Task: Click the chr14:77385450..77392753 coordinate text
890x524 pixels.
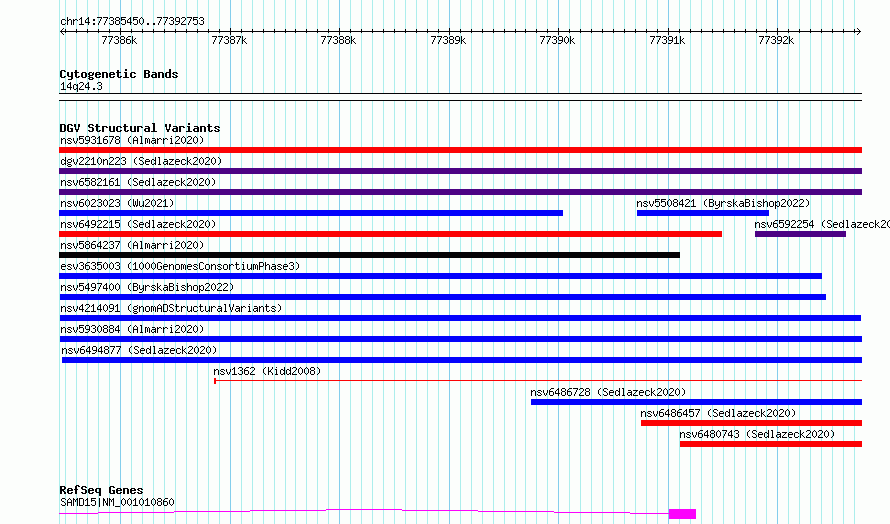Action: (132, 22)
